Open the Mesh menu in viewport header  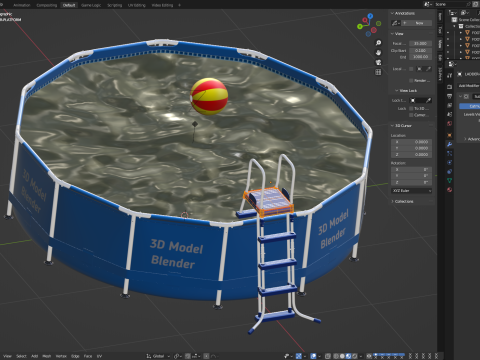point(47,356)
